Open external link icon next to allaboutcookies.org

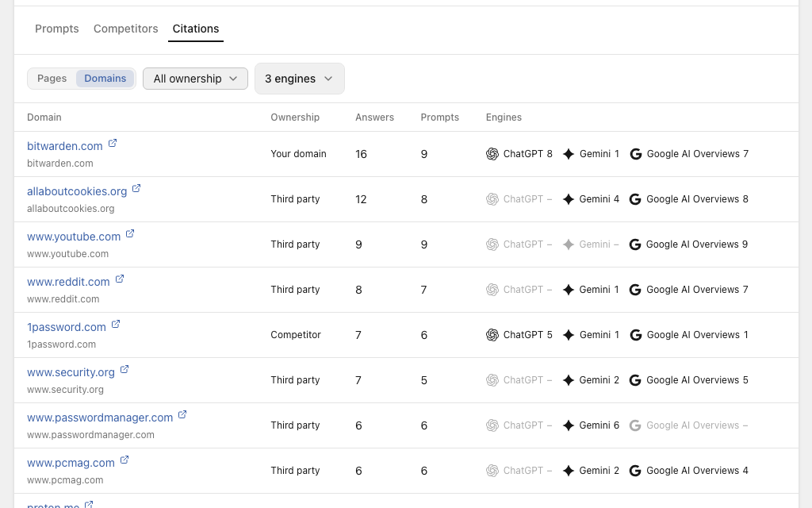tap(136, 189)
